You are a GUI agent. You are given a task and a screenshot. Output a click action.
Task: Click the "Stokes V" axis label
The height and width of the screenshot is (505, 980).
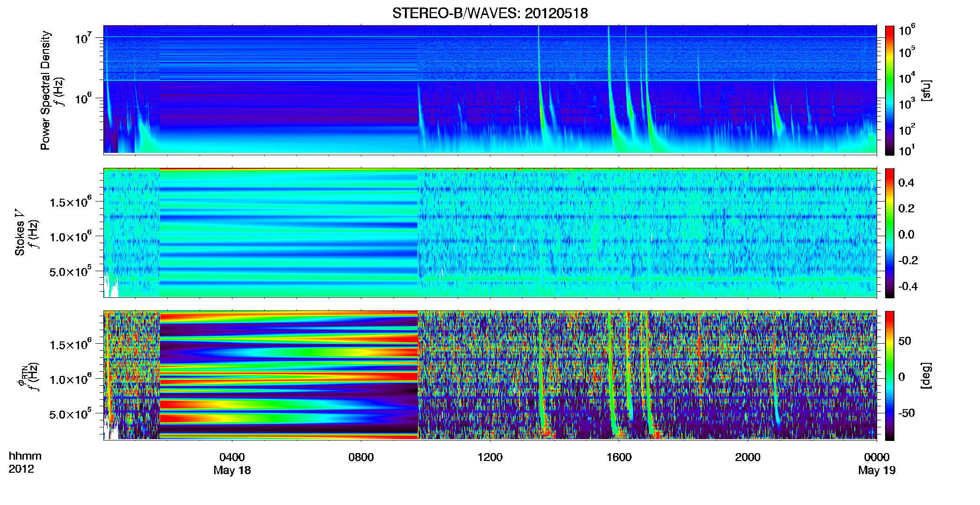[x=20, y=232]
